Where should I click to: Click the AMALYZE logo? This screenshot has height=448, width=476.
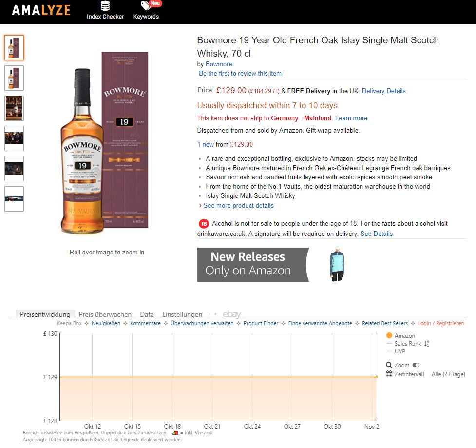coord(41,10)
